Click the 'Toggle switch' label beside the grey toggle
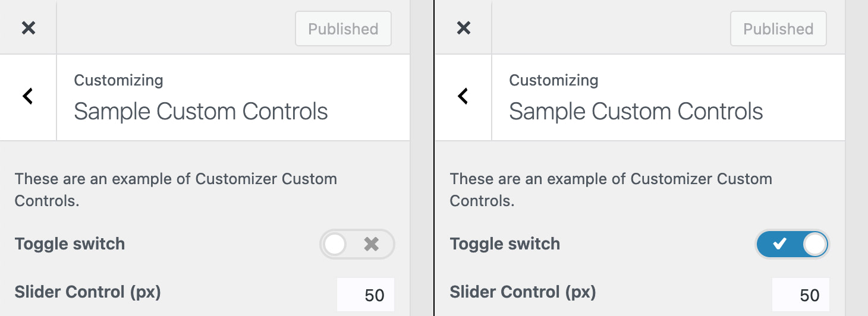This screenshot has width=868, height=316. click(x=70, y=244)
